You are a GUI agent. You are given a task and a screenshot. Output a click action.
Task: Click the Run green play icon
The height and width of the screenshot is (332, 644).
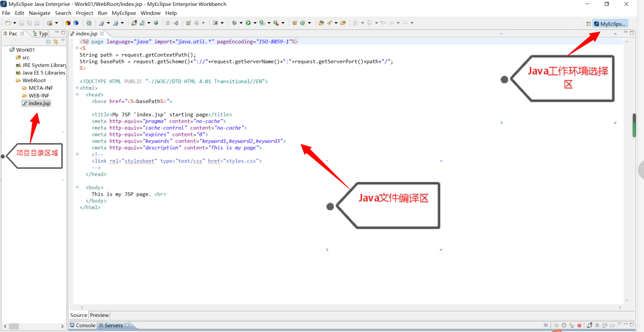(x=248, y=23)
